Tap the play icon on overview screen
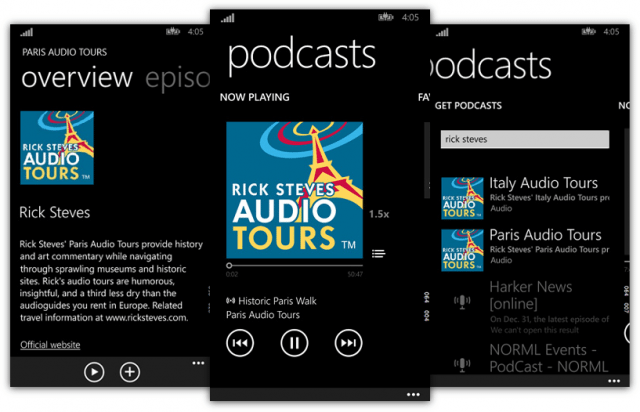 coord(94,372)
